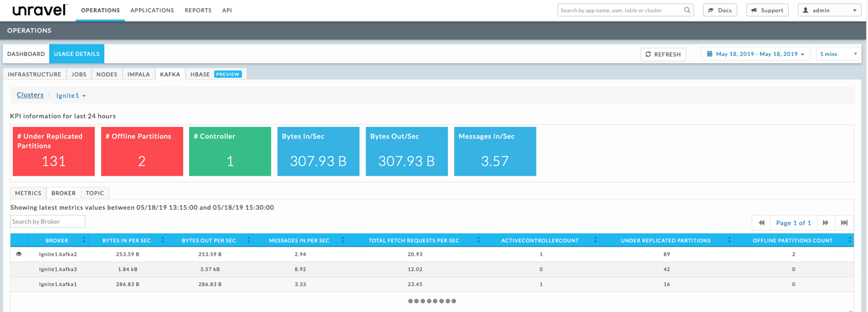
Task: Click the Offline Partitions red tile
Action: tap(142, 151)
